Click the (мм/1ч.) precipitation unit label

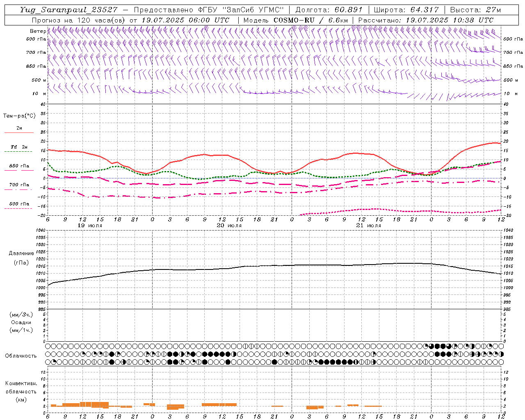click(x=21, y=330)
